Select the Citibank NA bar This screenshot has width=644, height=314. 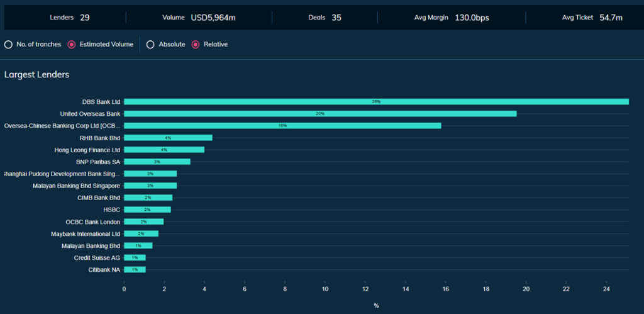[x=135, y=269]
